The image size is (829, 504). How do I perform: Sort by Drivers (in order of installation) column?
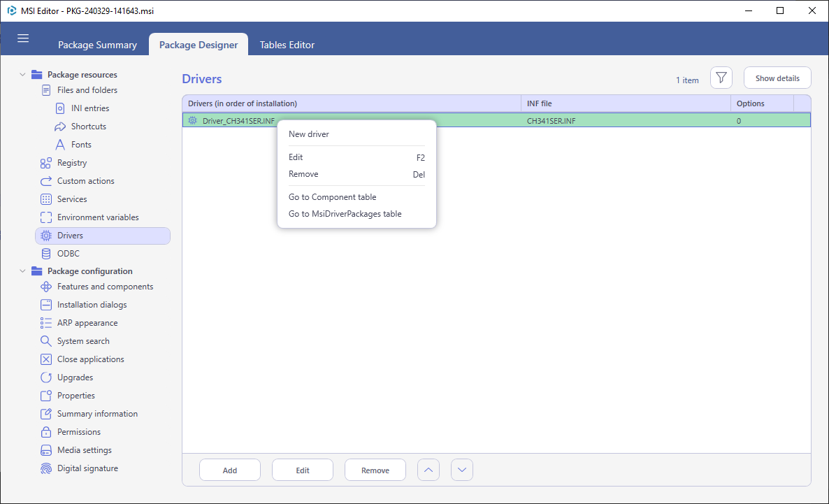(x=352, y=103)
